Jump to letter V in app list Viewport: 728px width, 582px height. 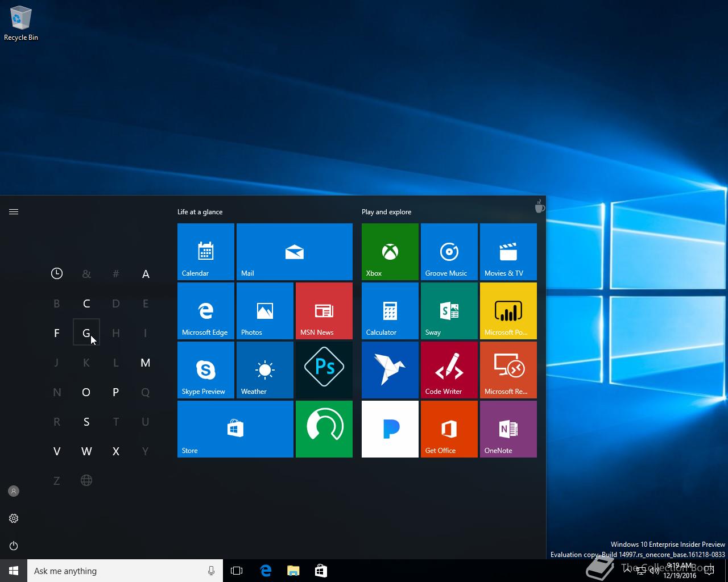coord(57,451)
